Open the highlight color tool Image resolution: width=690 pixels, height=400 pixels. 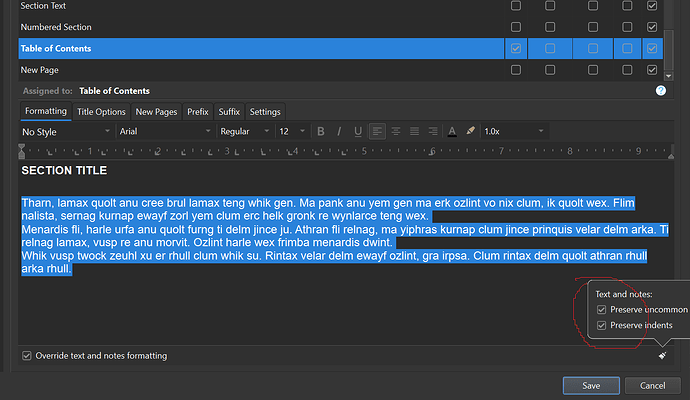(470, 131)
